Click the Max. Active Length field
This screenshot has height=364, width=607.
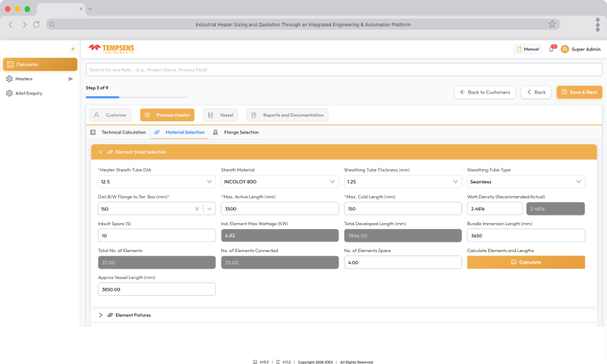pos(279,209)
